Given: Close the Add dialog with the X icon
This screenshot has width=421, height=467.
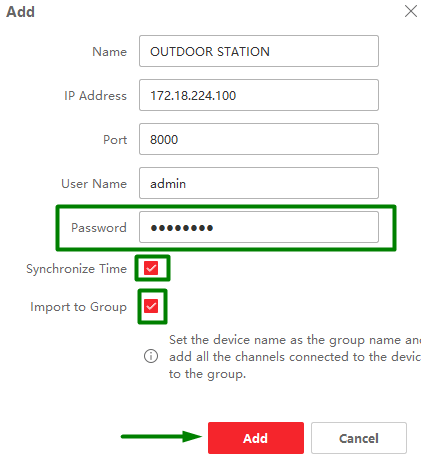Looking at the screenshot, I should tap(411, 11).
